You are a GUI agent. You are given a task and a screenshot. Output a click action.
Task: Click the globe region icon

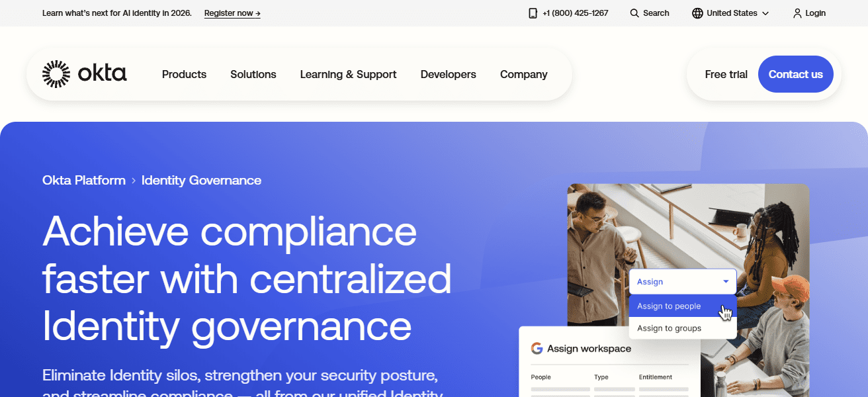point(697,13)
